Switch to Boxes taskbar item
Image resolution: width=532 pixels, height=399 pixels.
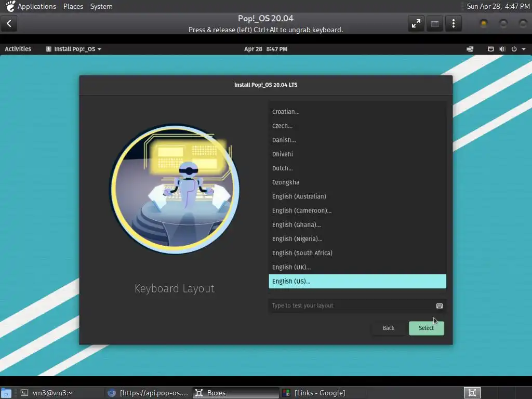[x=236, y=393]
